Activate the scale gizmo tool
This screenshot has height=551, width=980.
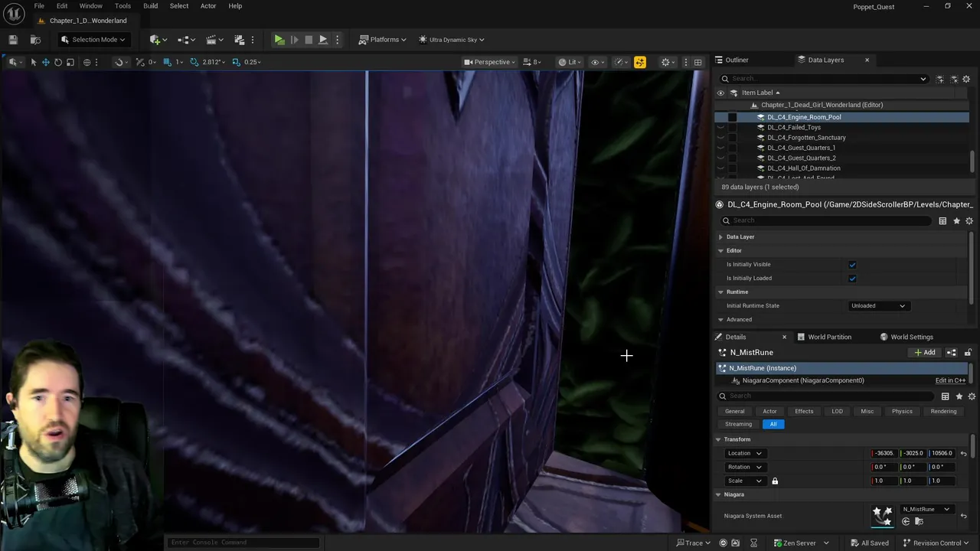click(x=70, y=62)
